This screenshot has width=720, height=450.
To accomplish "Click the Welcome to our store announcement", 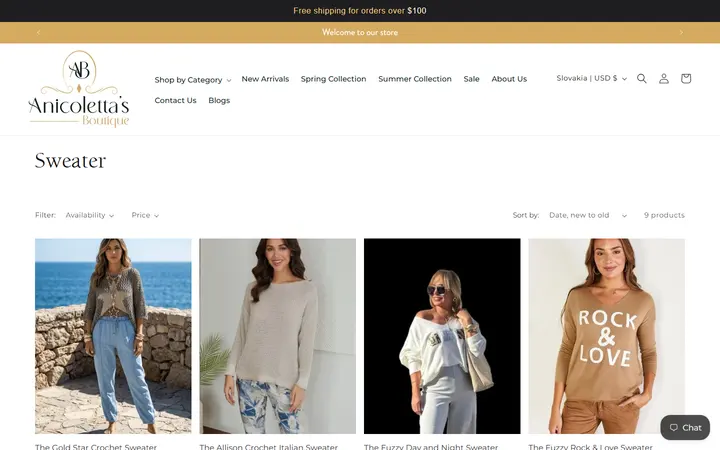I will pyautogui.click(x=360, y=32).
